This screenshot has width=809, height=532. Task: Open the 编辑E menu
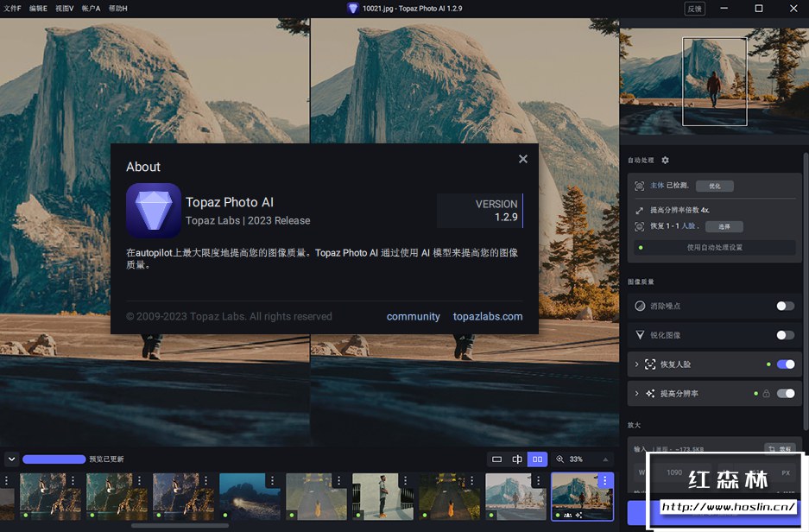point(38,9)
